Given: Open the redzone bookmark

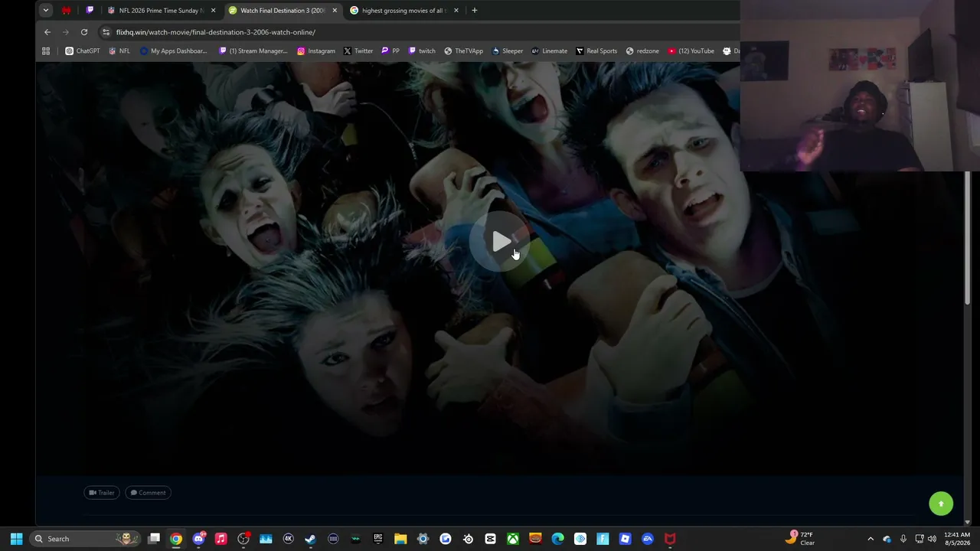Looking at the screenshot, I should (x=642, y=51).
